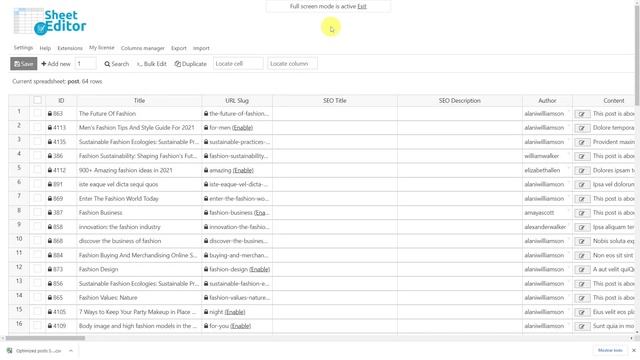Open the downloaded file options chevron
The height and width of the screenshot is (360, 640).
71,351
